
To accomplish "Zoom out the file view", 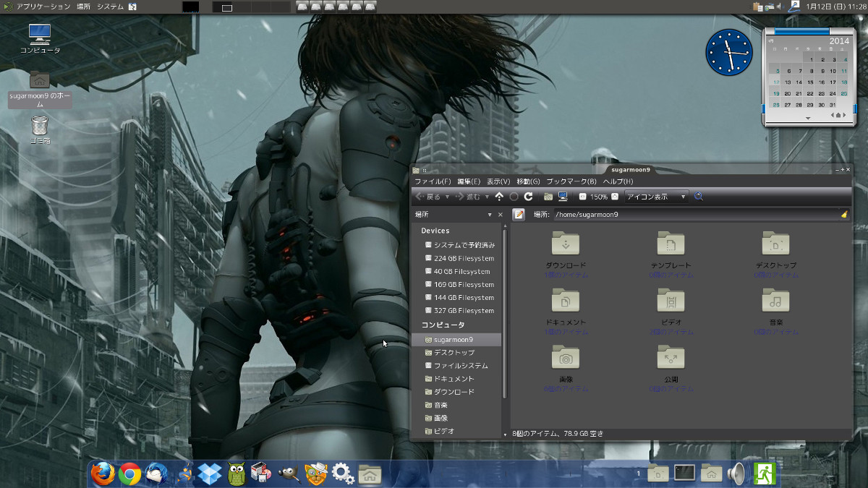I will coord(582,197).
